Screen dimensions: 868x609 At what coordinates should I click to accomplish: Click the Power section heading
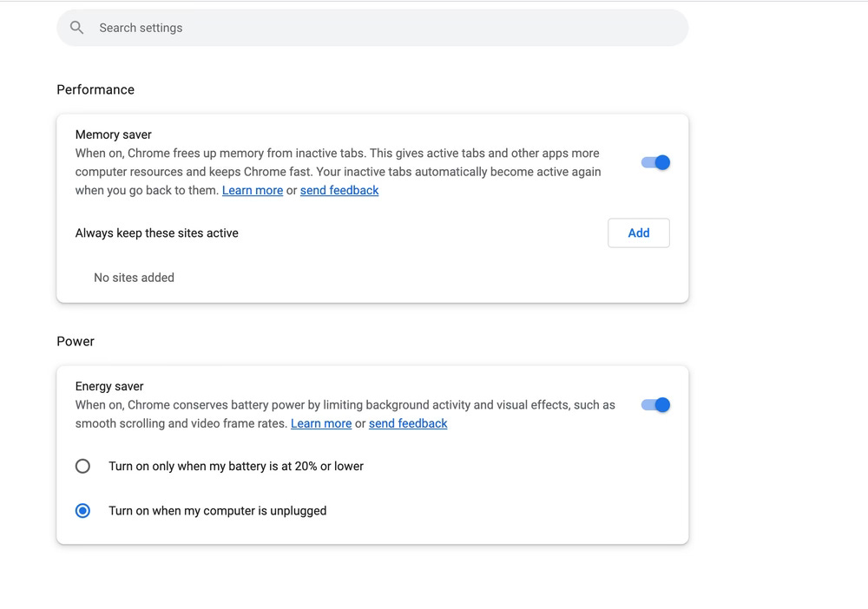76,341
